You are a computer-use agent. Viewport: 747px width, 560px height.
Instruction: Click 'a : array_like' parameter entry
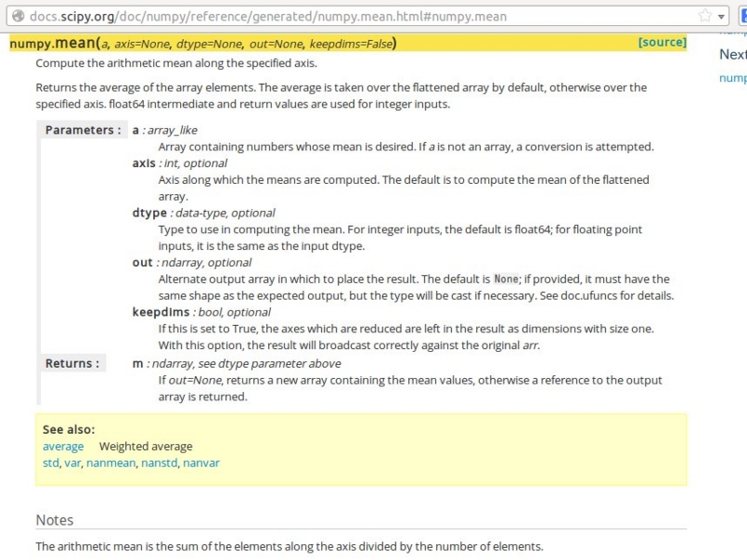(x=165, y=131)
